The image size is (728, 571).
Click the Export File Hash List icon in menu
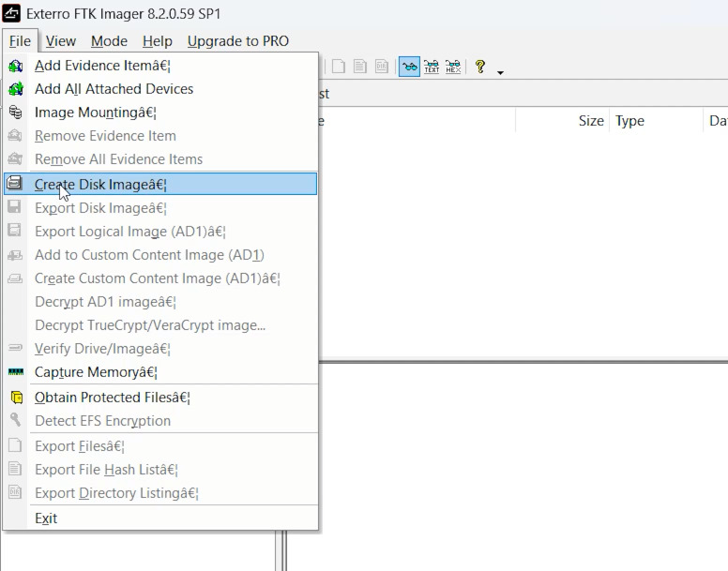(x=15, y=469)
